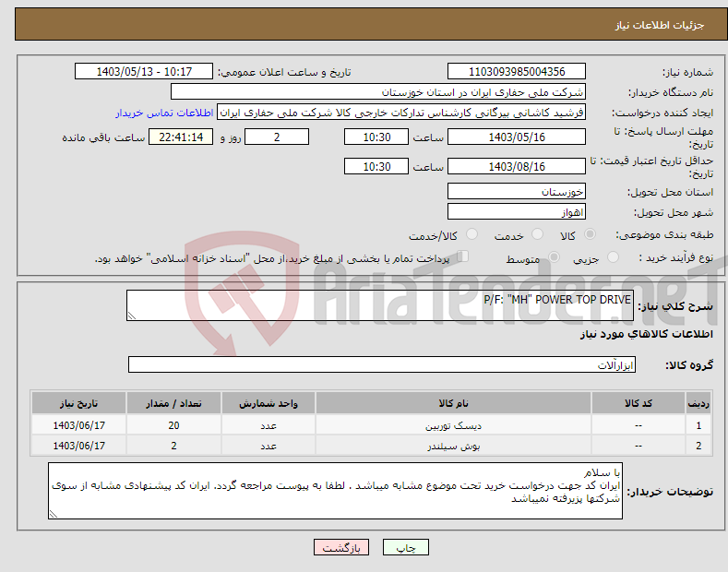The height and width of the screenshot is (572, 728).
Task: Click the requester field فرشید کاشانی بیرگانی
Action: tap(401, 113)
